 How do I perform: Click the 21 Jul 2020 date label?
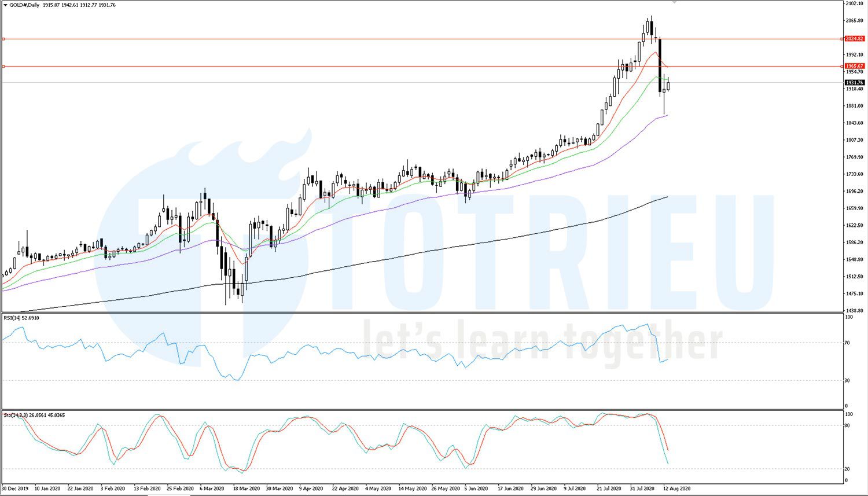click(610, 489)
